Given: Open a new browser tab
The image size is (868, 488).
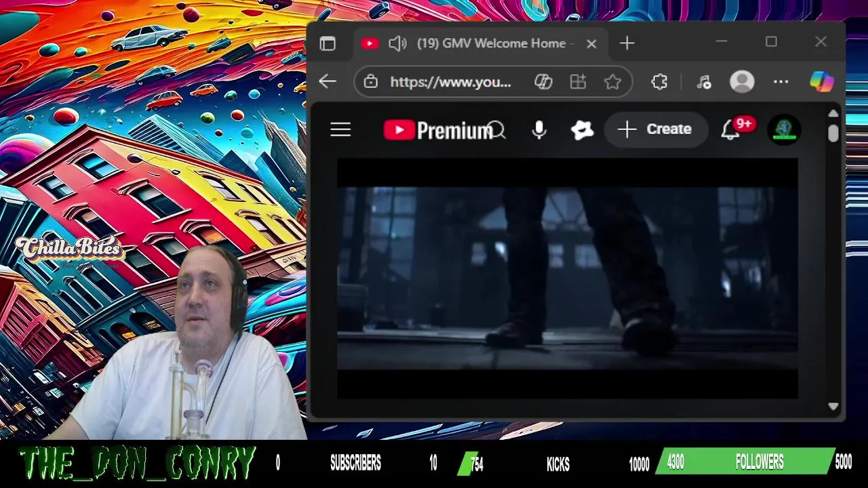Looking at the screenshot, I should click(627, 43).
